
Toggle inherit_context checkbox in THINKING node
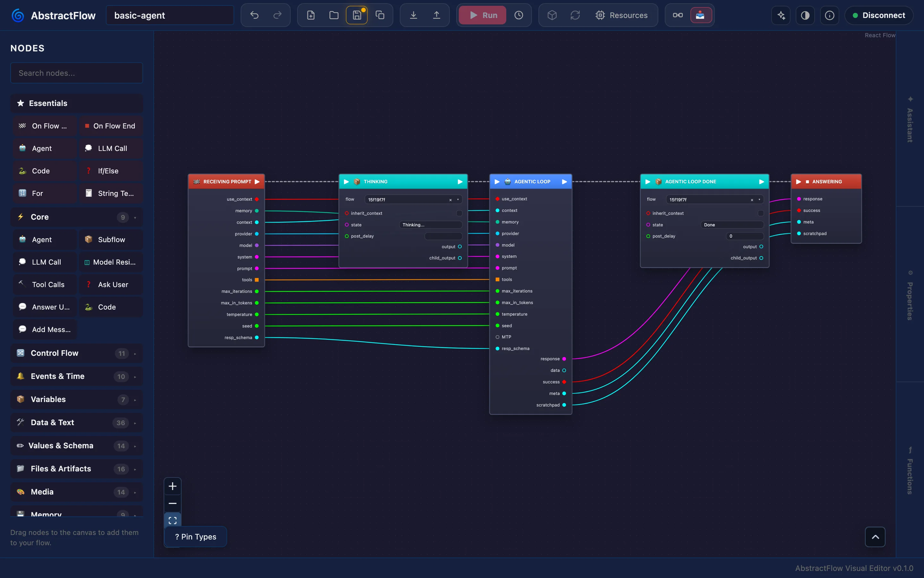pos(459,213)
